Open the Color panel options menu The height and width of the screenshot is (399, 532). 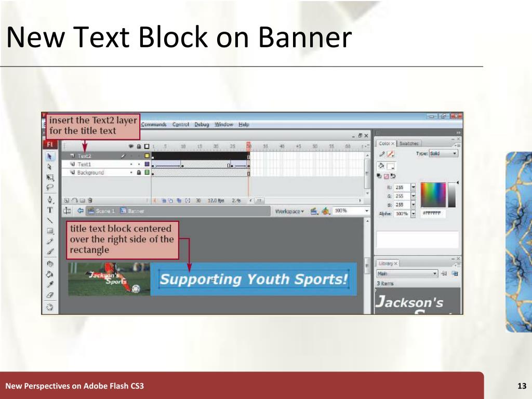(457, 145)
